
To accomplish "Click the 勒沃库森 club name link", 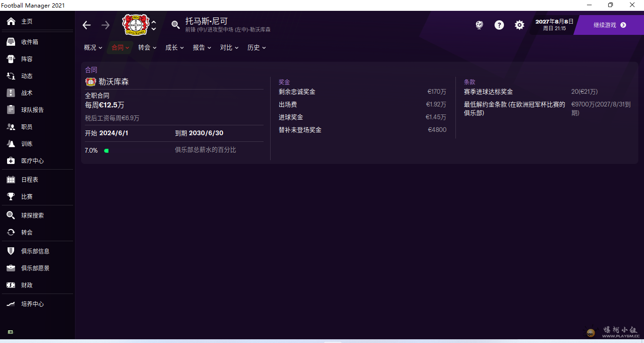I will tap(113, 82).
